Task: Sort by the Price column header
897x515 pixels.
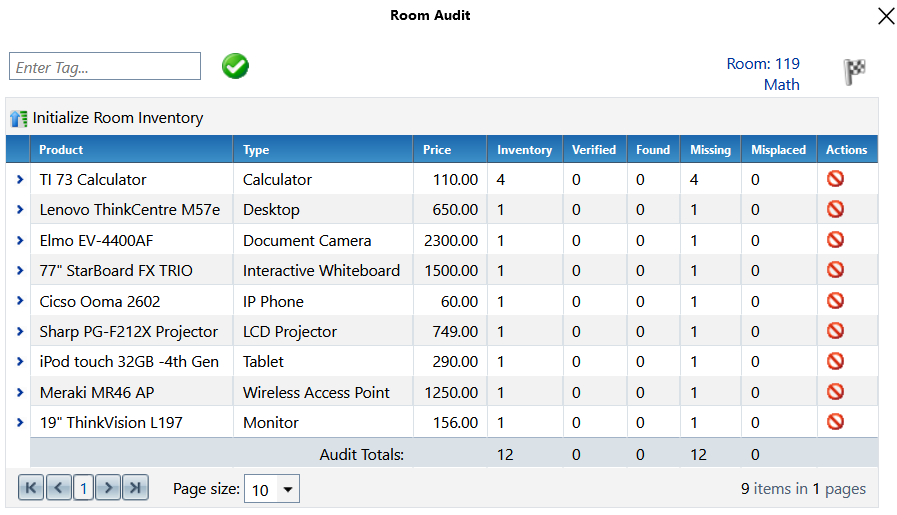Action: (x=437, y=150)
